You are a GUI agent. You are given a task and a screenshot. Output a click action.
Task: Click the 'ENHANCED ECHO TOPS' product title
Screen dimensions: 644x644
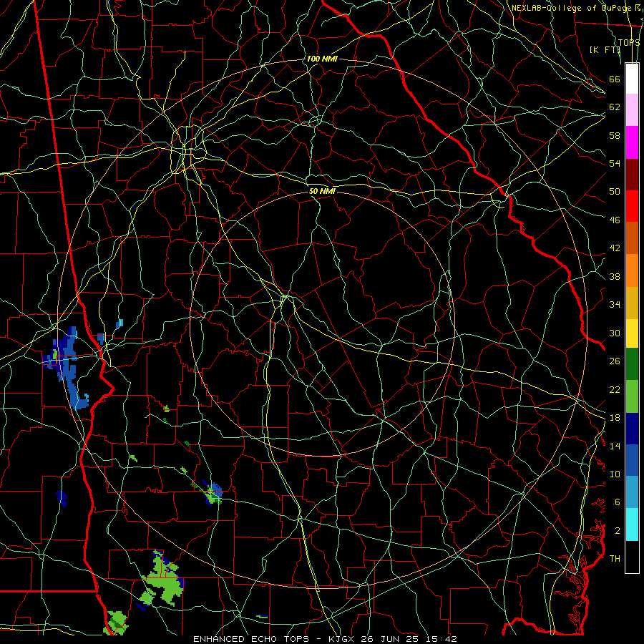click(x=254, y=639)
